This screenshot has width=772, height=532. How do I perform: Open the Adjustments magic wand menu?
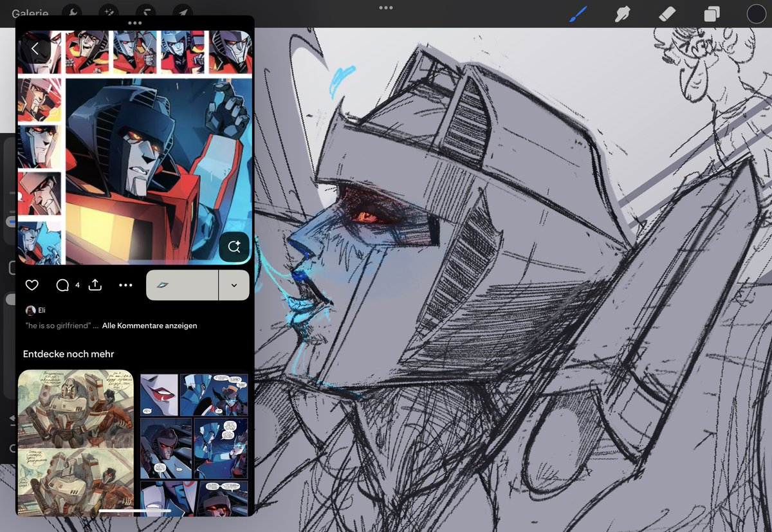click(x=108, y=12)
